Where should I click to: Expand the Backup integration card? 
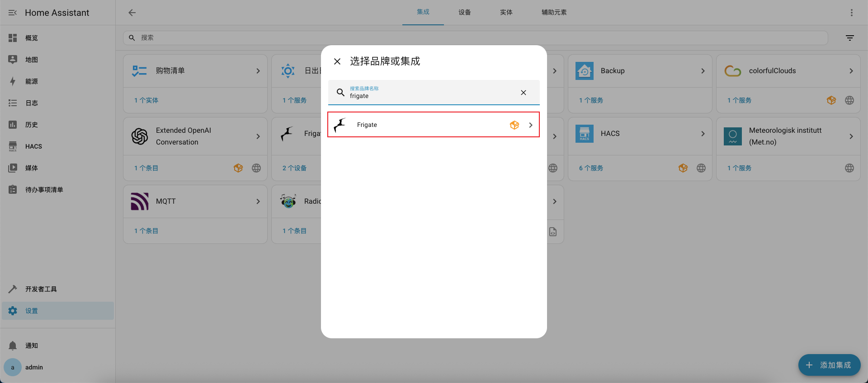coord(703,71)
